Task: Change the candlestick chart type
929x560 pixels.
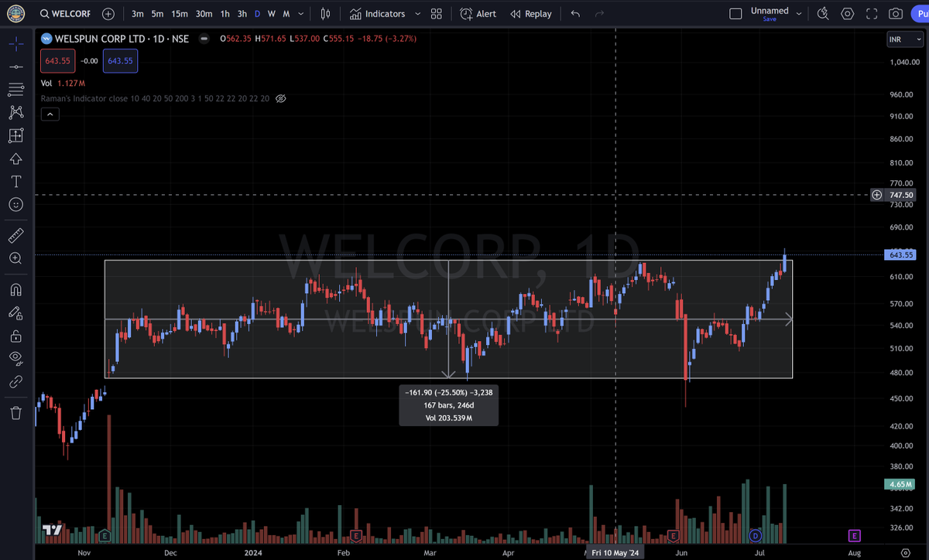Action: point(326,14)
